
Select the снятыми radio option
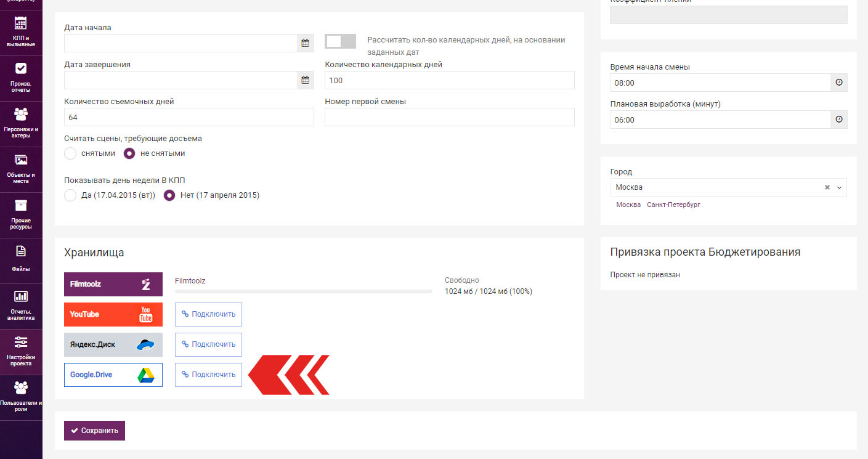click(70, 153)
